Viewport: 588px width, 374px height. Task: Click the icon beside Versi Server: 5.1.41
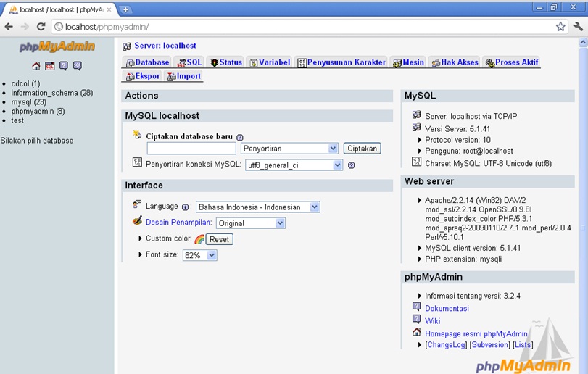pyautogui.click(x=417, y=128)
